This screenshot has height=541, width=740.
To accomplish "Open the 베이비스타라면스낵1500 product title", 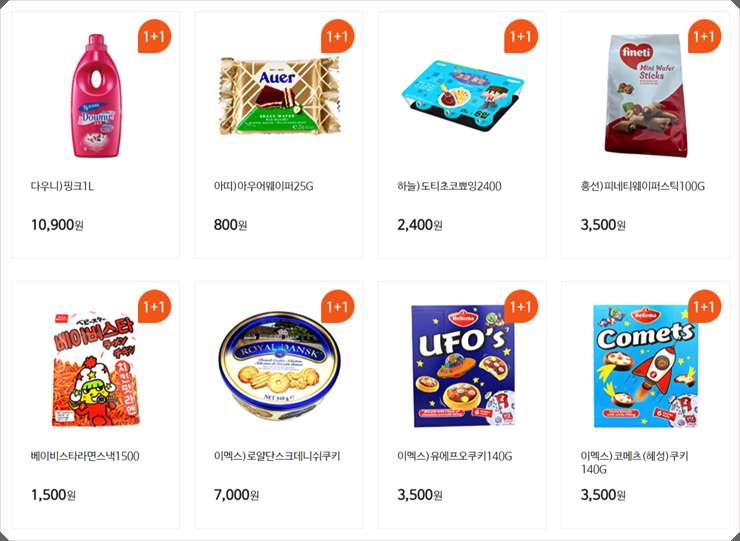I will click(x=85, y=456).
